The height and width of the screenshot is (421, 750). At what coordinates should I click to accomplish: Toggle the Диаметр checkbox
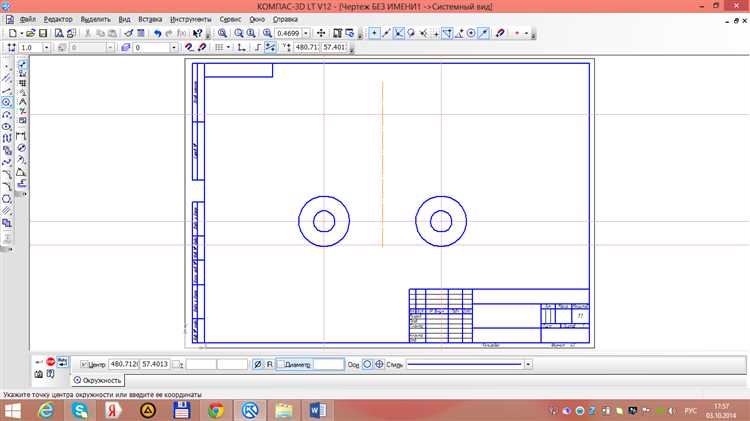tap(281, 365)
